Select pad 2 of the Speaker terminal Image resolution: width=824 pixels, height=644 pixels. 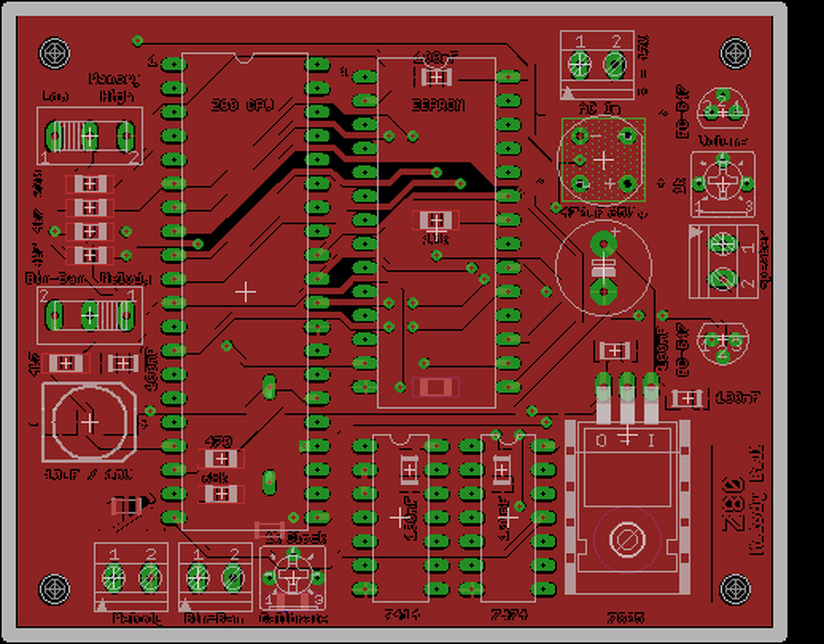click(x=723, y=279)
